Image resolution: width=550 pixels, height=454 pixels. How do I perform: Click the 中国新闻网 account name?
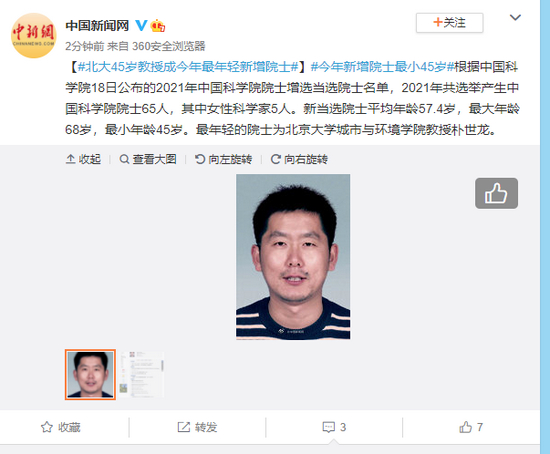97,26
